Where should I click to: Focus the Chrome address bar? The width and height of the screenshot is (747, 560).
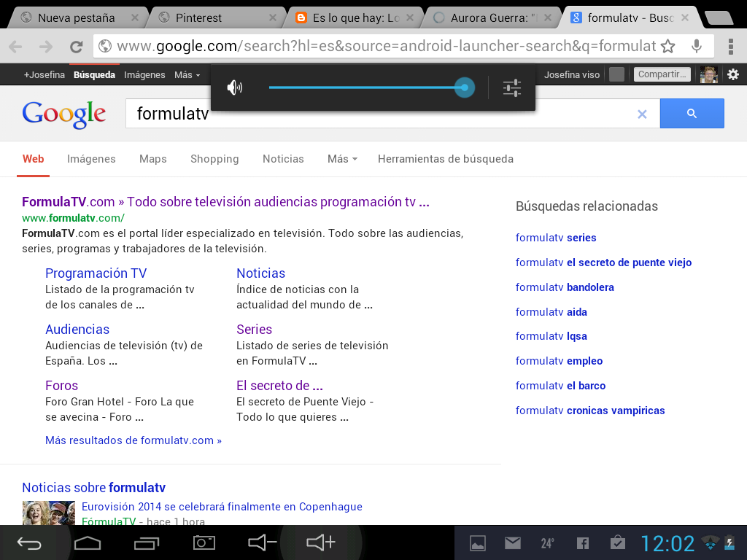coord(386,46)
